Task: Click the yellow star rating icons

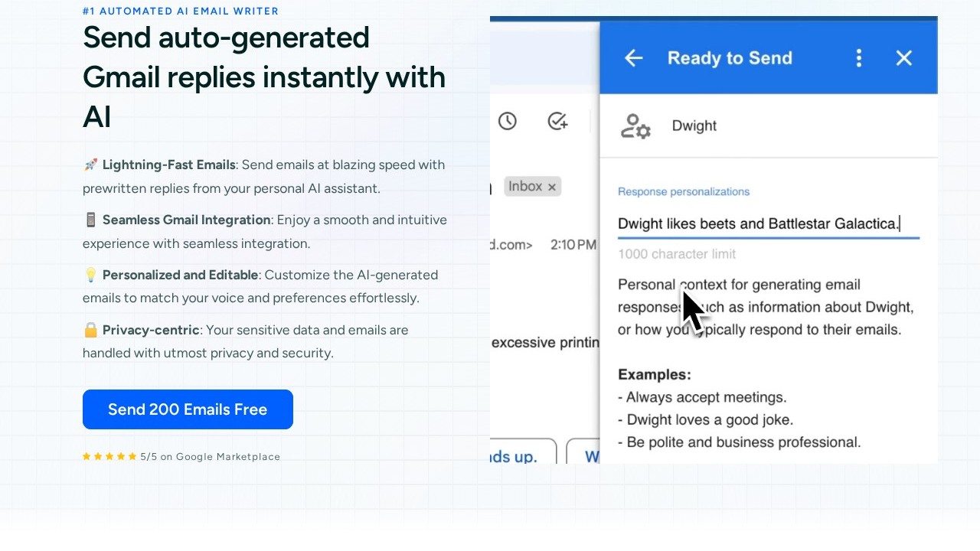Action: coord(109,457)
